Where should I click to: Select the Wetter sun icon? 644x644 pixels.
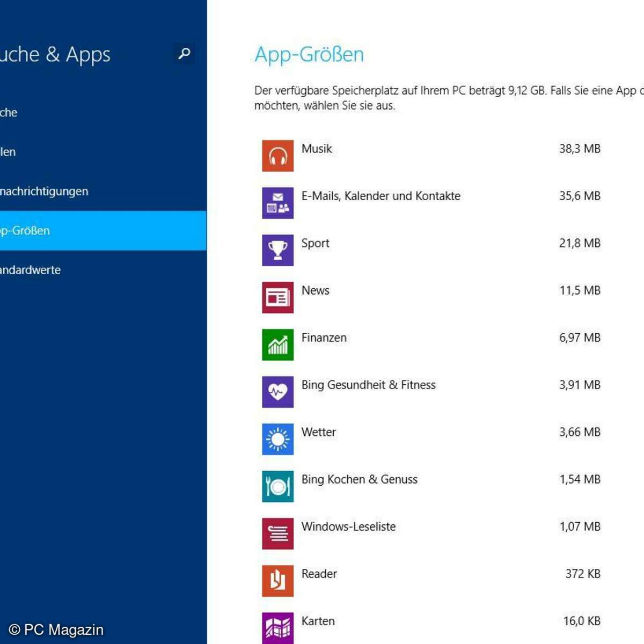(277, 439)
